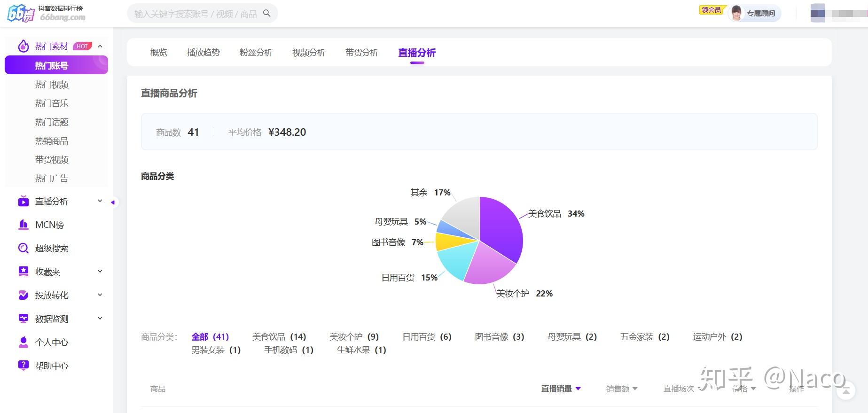Click the search magnifier icon
The width and height of the screenshot is (868, 413).
coord(266,14)
